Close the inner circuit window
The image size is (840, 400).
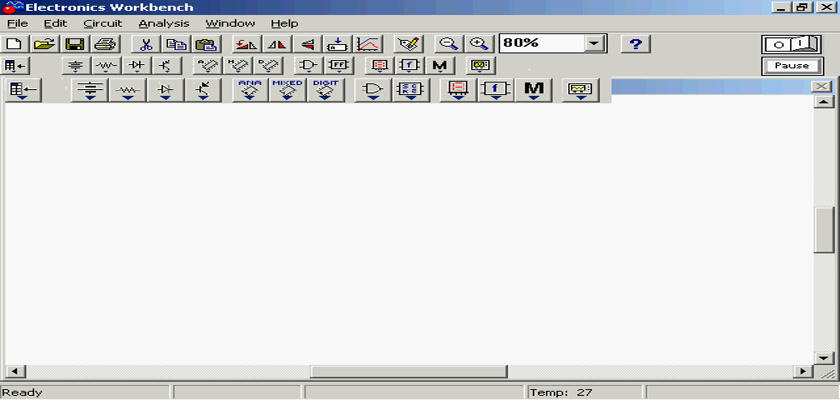(x=821, y=87)
